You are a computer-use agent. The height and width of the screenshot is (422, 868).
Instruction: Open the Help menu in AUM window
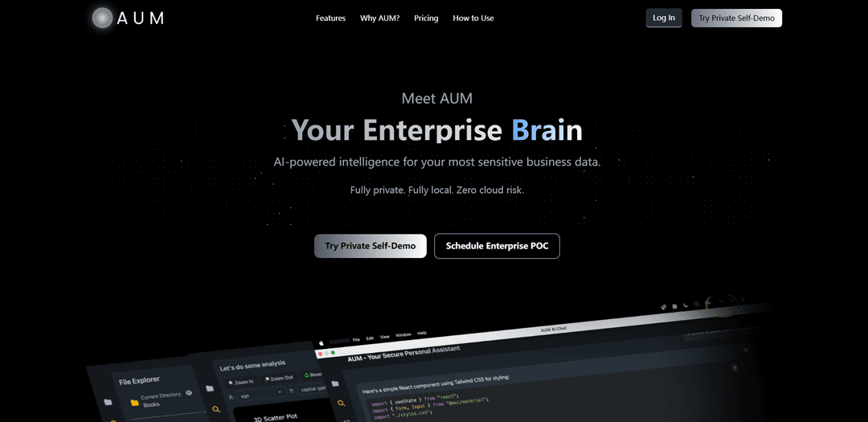[x=422, y=333]
